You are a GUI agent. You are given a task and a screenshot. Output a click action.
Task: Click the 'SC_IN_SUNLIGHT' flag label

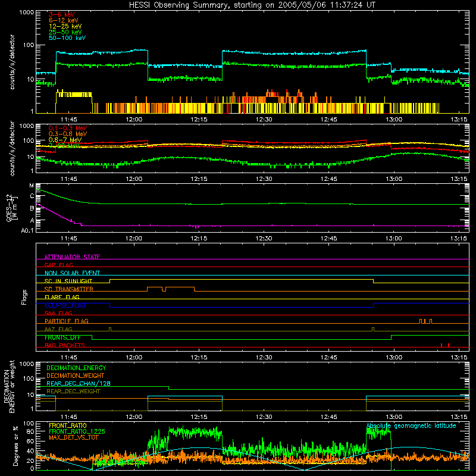click(68, 281)
